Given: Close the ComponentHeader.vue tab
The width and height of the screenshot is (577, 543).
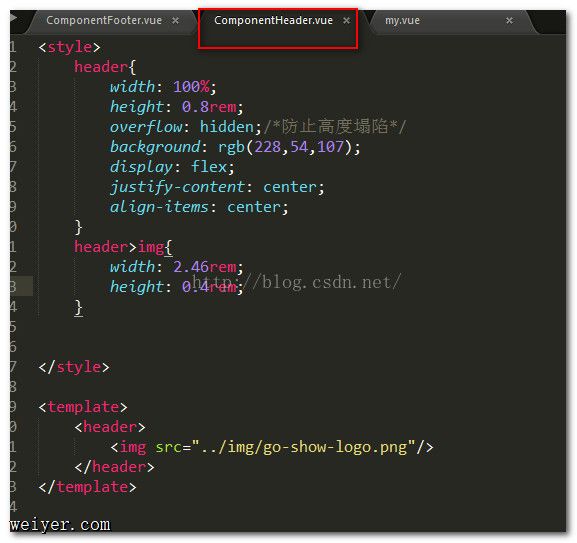Looking at the screenshot, I should [346, 21].
